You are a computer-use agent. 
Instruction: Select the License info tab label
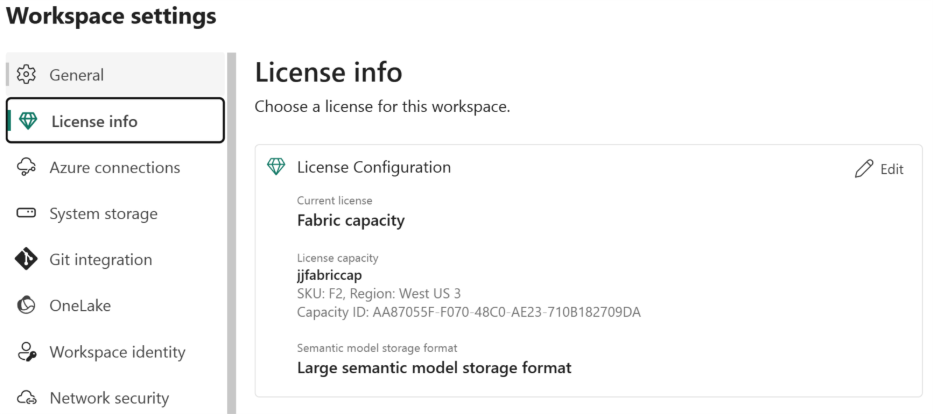click(x=94, y=122)
